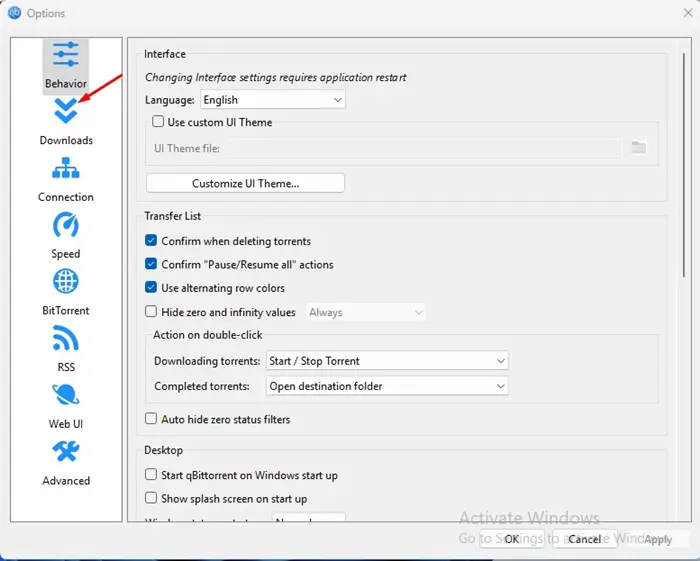Open the Behavior settings icon

66,54
